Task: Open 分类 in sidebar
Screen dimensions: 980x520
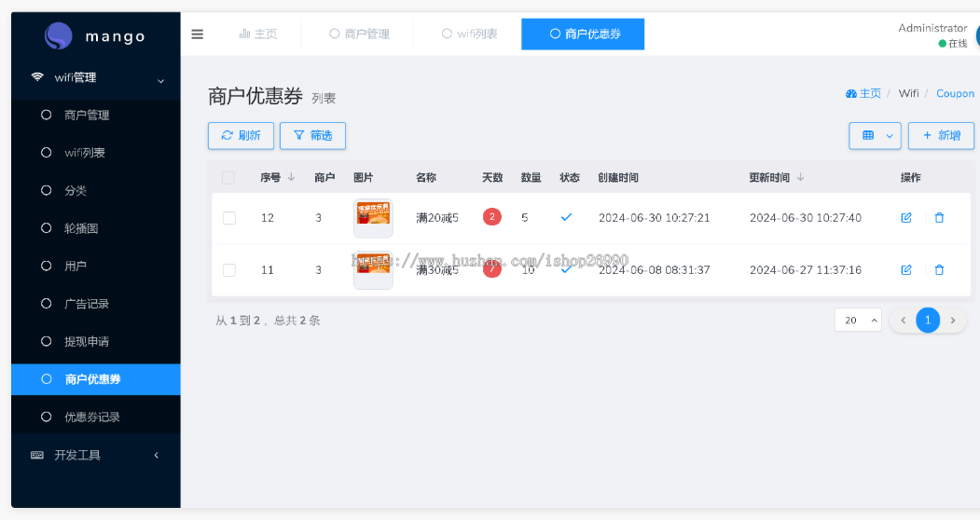Action: point(96,191)
